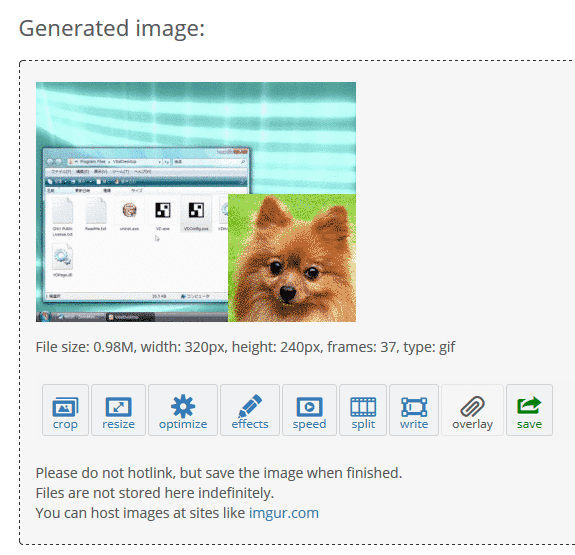575x555 pixels.
Task: Open the crop tool
Action: click(x=65, y=410)
